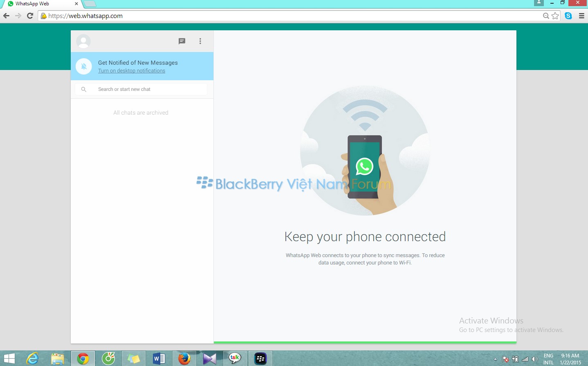Open the BlackBerry app on taskbar

point(260,359)
